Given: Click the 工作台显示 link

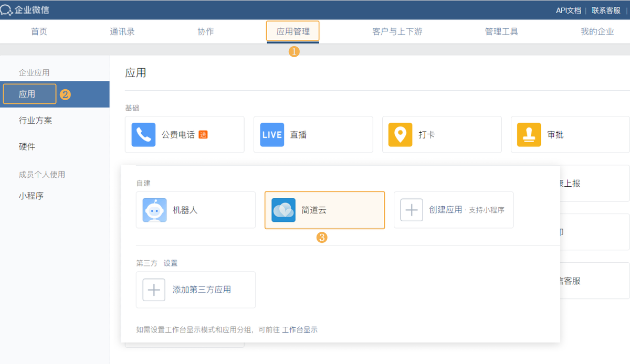Looking at the screenshot, I should coord(301,330).
